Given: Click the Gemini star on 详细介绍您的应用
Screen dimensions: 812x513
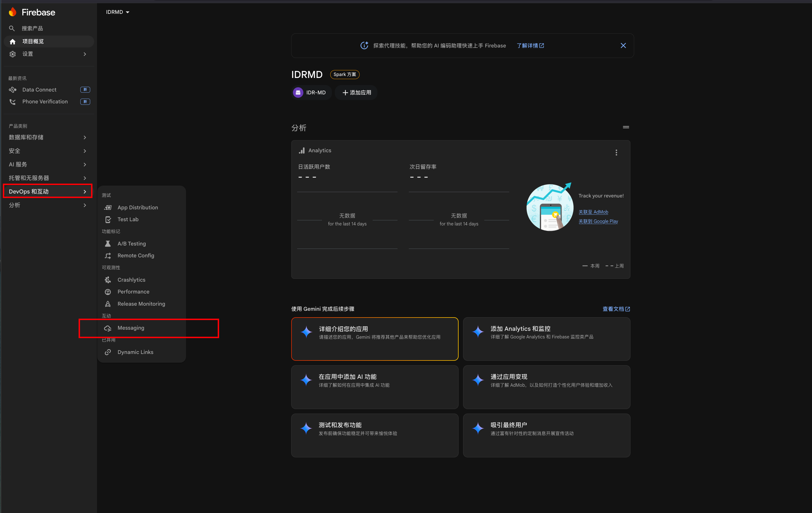Looking at the screenshot, I should coord(306,332).
